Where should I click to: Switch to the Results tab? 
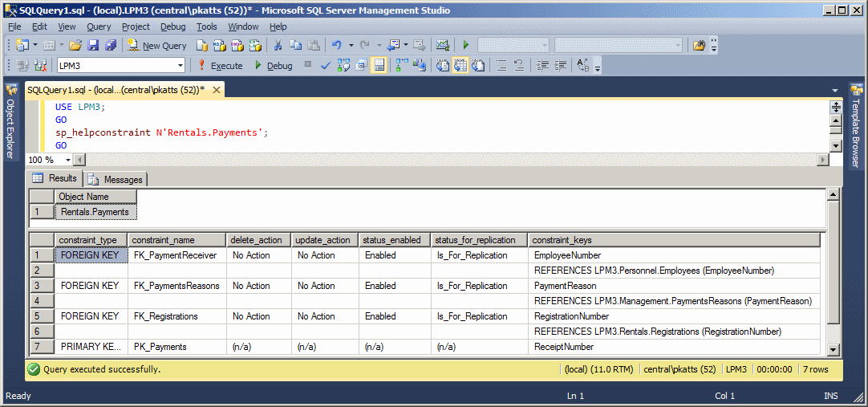pyautogui.click(x=55, y=178)
